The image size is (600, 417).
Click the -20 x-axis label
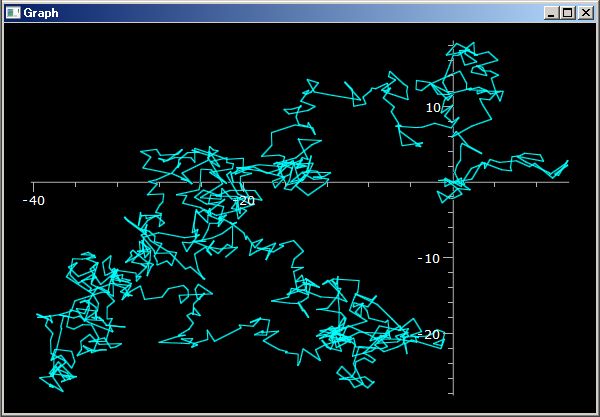click(244, 200)
